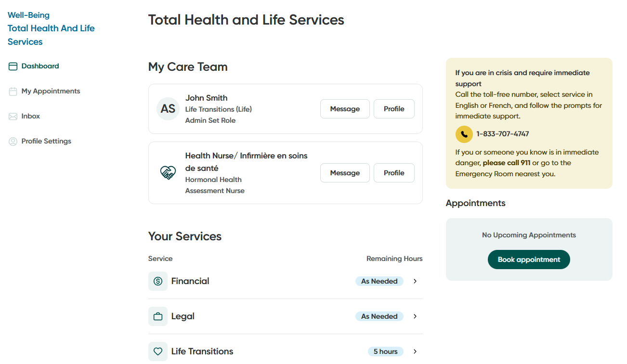Click the Hormonal Health handshake-heart icon

[x=168, y=172]
